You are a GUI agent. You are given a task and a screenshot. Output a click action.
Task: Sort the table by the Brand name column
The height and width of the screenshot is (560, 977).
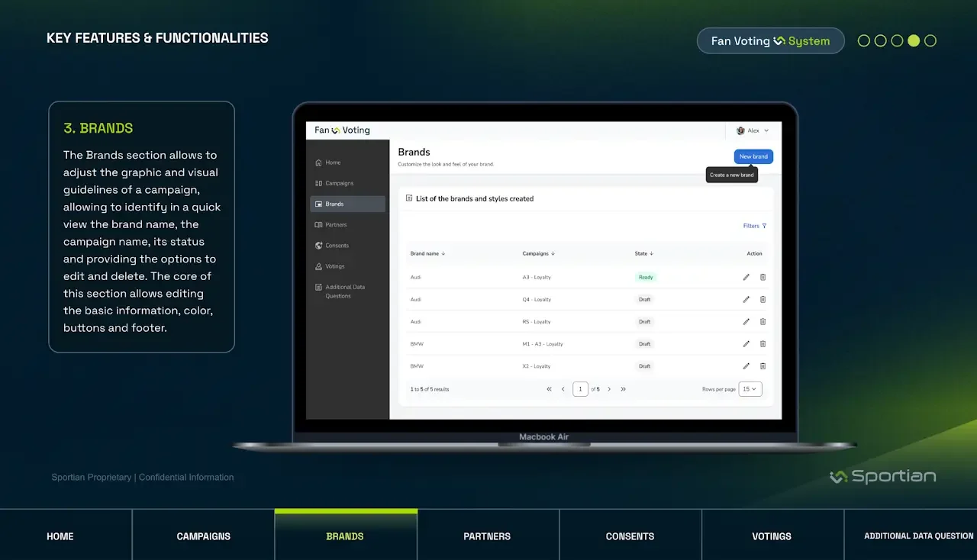(x=427, y=253)
